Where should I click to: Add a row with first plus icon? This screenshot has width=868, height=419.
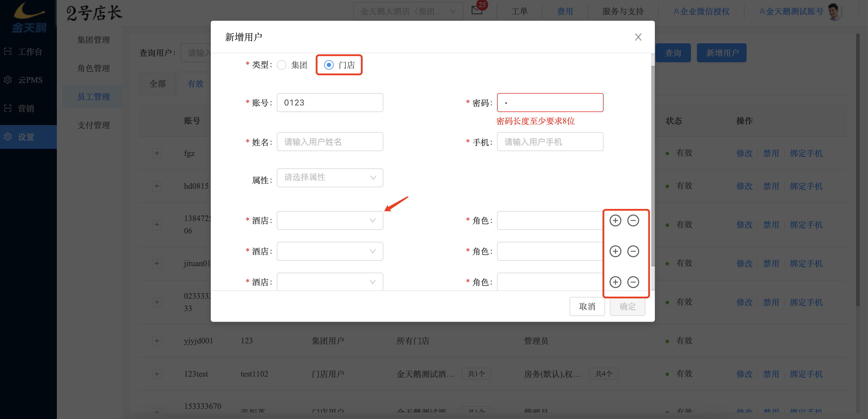coord(615,220)
